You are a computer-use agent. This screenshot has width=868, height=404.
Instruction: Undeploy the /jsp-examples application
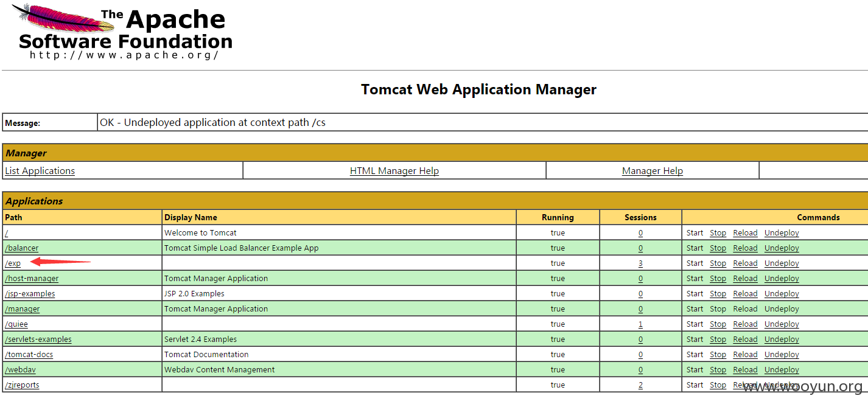tap(782, 294)
